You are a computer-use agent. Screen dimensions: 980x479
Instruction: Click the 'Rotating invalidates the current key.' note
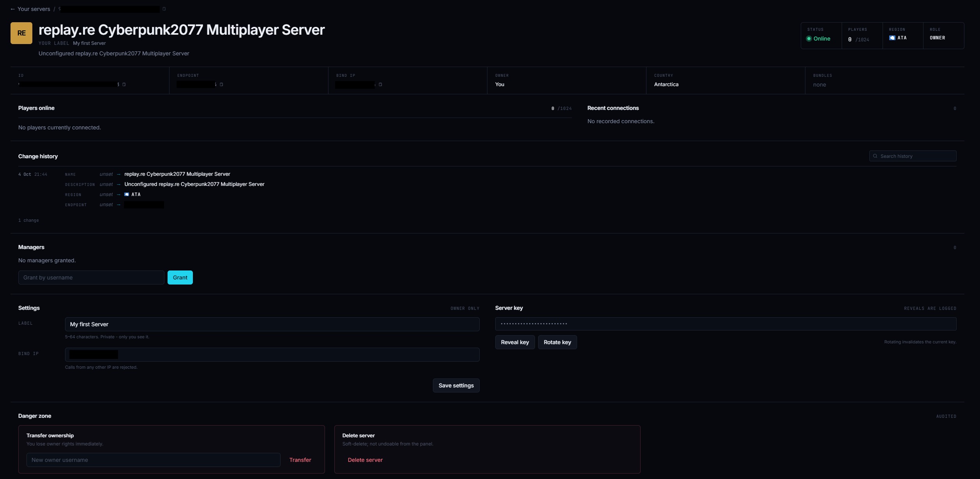tap(920, 342)
